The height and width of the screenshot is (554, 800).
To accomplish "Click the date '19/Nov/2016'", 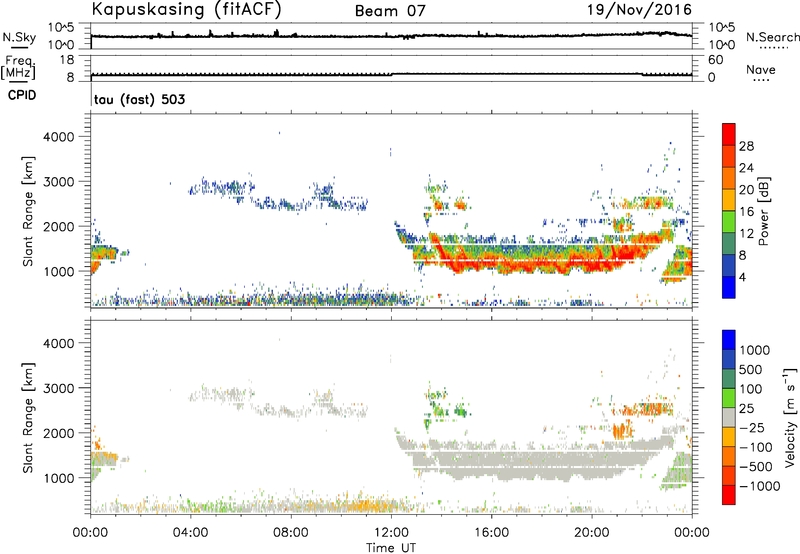I will [x=639, y=9].
